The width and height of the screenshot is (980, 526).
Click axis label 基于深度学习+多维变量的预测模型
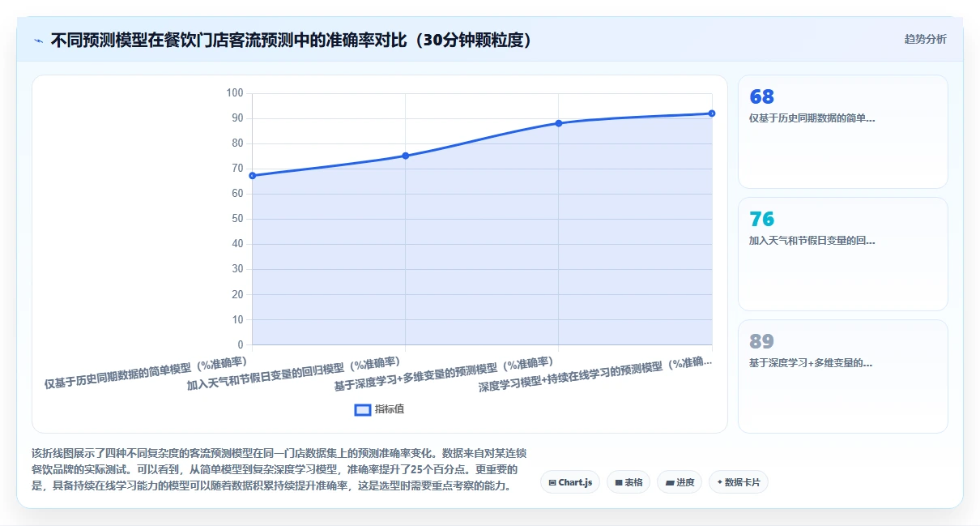tap(444, 374)
